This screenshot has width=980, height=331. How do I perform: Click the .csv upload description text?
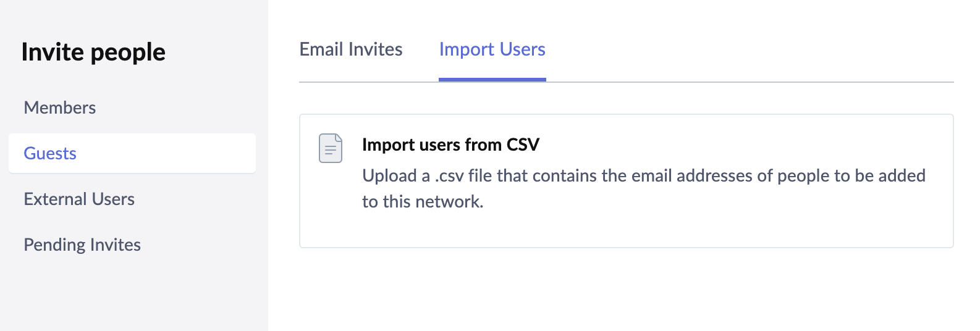(x=643, y=175)
